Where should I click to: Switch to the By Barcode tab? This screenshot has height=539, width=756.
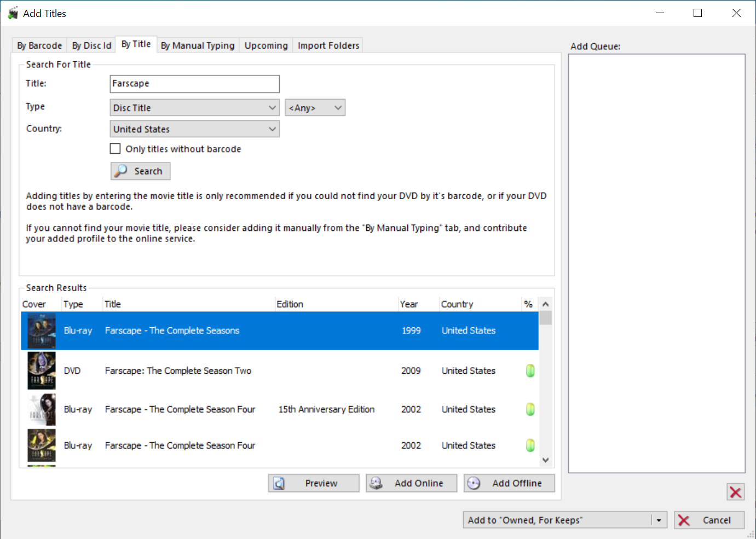39,45
